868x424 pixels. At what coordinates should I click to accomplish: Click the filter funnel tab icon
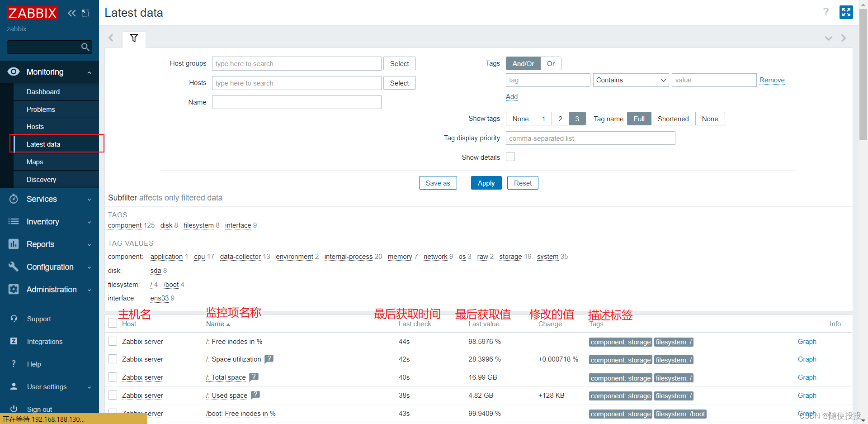click(134, 38)
